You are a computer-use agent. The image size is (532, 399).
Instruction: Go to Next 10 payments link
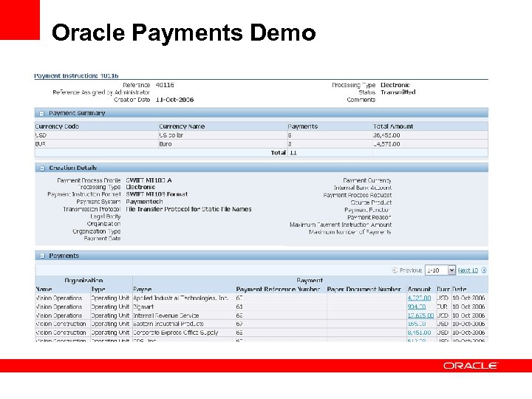point(468,270)
